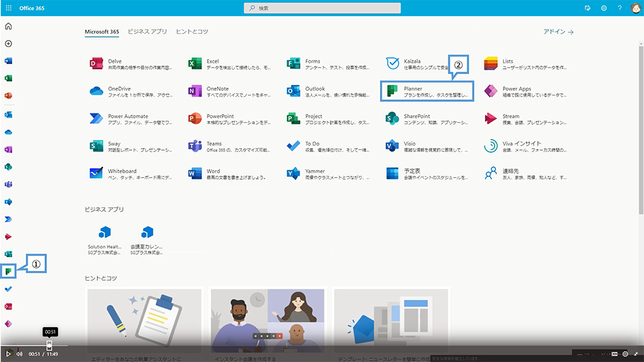Open the Lists app tile
Viewport: 644px width, 362px height.
tap(525, 64)
